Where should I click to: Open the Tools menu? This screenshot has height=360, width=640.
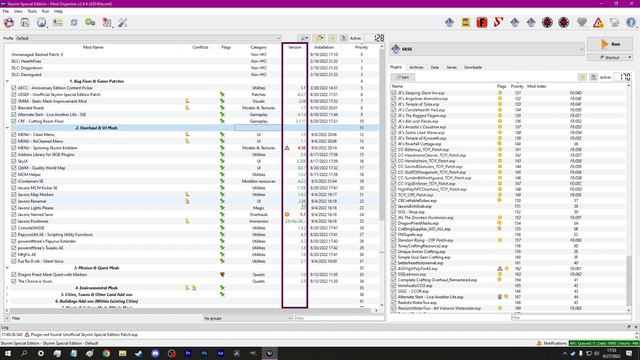click(32, 11)
